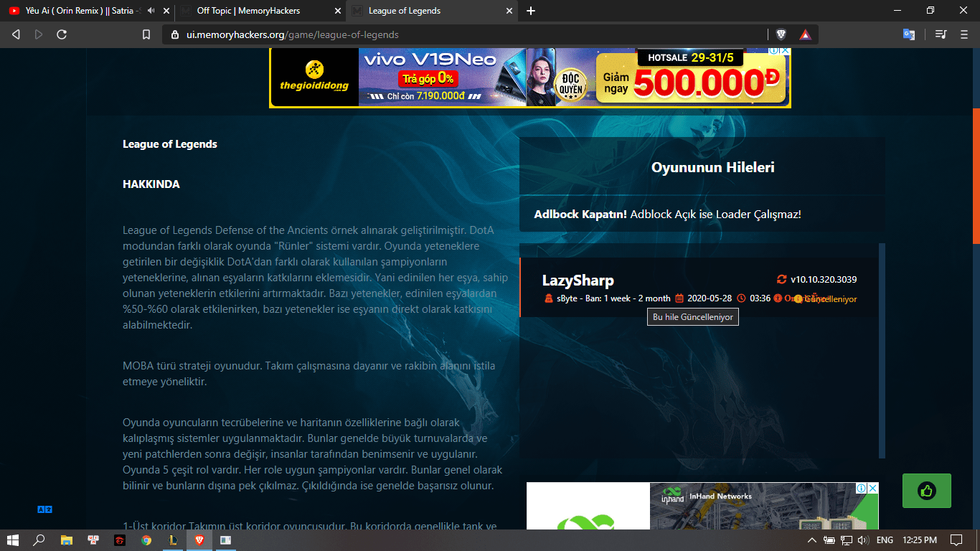
Task: Click the 12:25 PM clock
Action: coord(920,540)
